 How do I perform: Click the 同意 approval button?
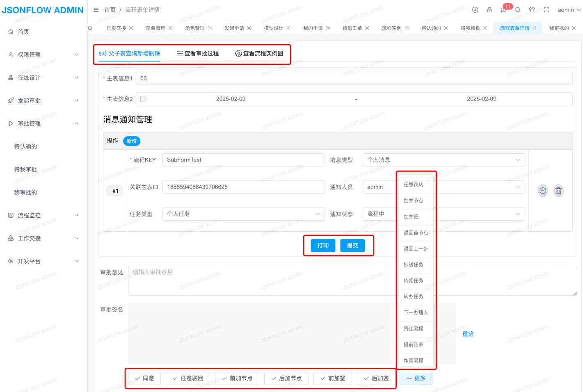tap(144, 378)
